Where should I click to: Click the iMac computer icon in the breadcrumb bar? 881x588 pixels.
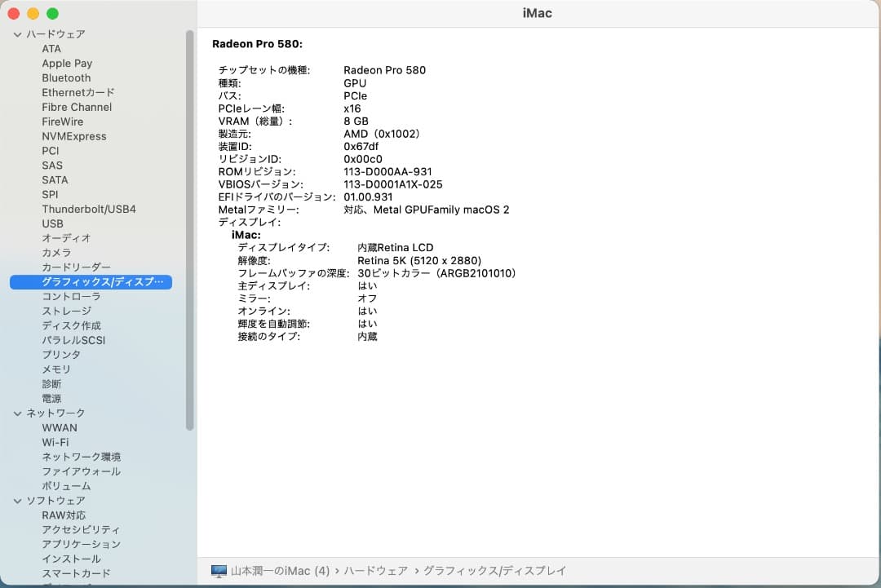point(217,571)
